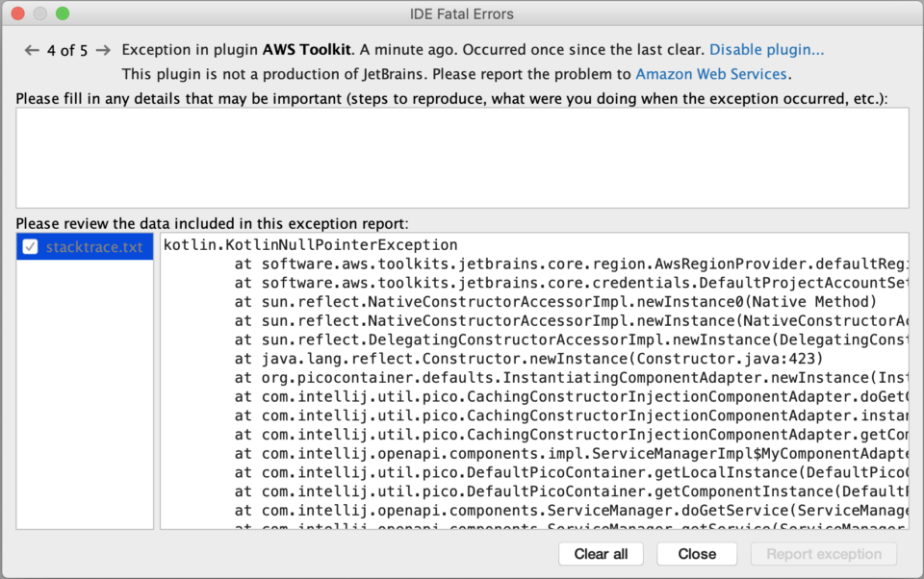Click the DefaultPicoContainer.getComponentInstance stack line
Viewport: 924px width, 579px height.
point(571,491)
